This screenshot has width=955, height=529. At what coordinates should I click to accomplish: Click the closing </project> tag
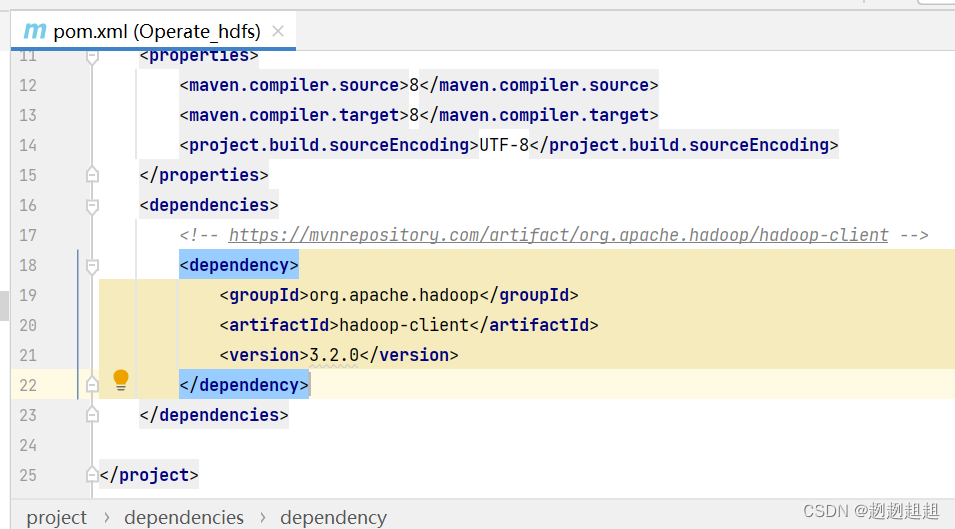point(149,475)
